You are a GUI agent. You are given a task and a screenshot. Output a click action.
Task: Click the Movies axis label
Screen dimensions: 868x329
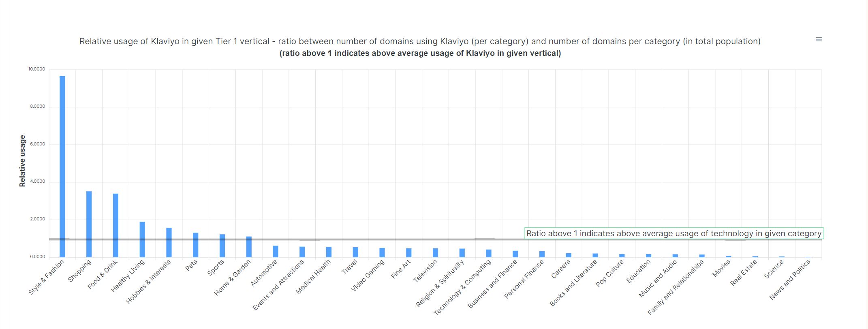[x=722, y=268]
